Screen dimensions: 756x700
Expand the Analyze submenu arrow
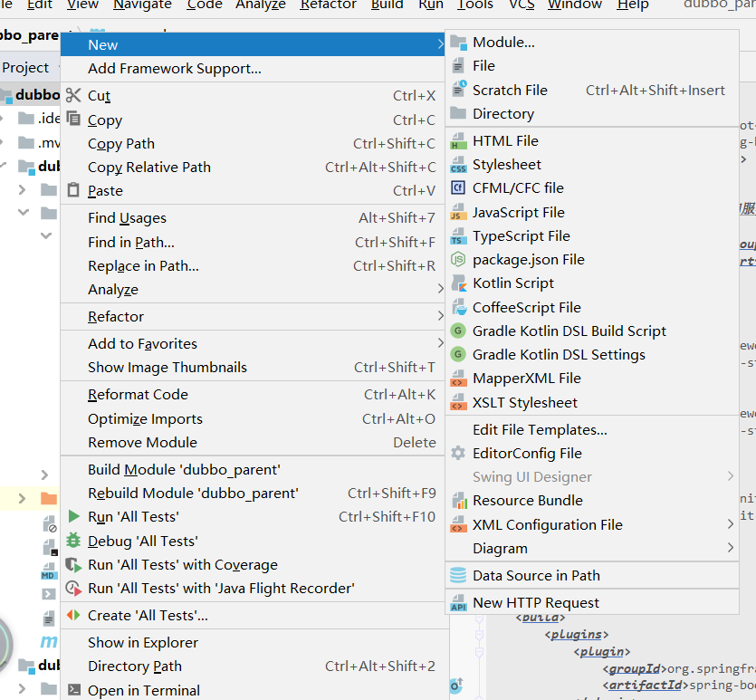pyautogui.click(x=440, y=289)
